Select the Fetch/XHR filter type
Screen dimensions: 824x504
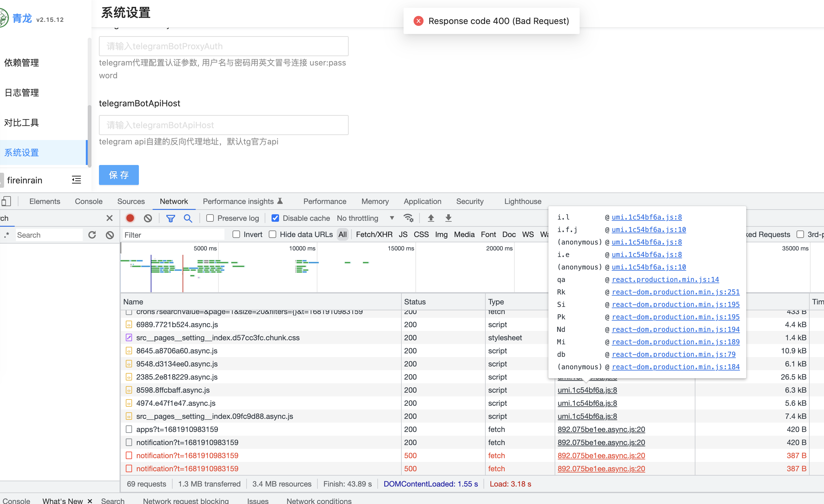[x=374, y=235]
